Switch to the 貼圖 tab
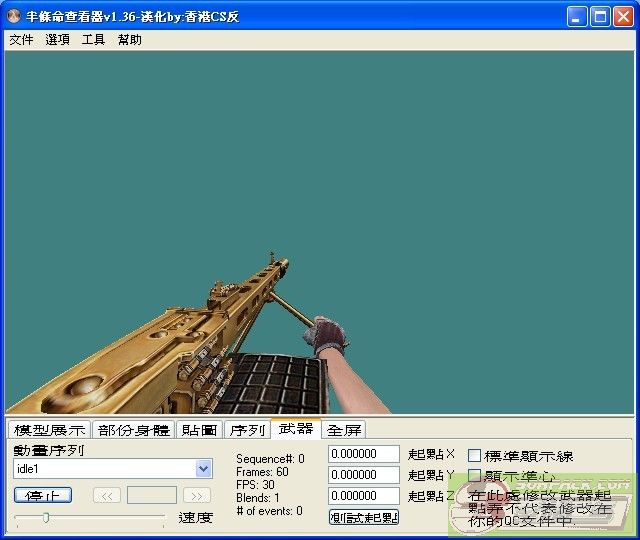The width and height of the screenshot is (640, 540). (199, 430)
